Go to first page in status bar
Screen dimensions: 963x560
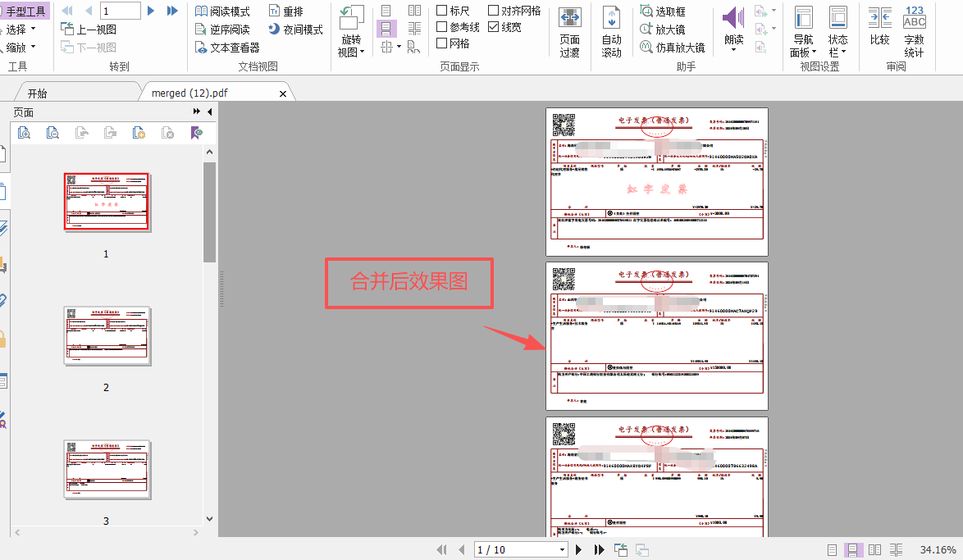pyautogui.click(x=441, y=549)
